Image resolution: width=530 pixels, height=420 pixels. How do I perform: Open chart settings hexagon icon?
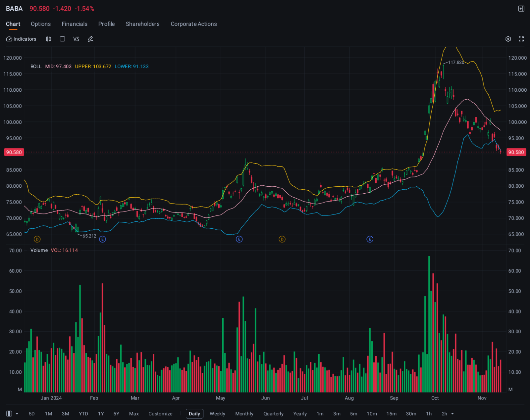pyautogui.click(x=508, y=39)
